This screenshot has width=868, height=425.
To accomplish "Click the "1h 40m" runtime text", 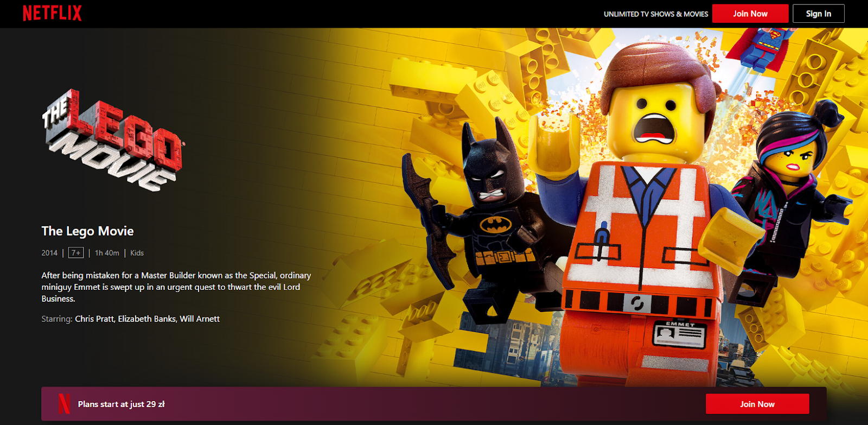I will pyautogui.click(x=107, y=253).
